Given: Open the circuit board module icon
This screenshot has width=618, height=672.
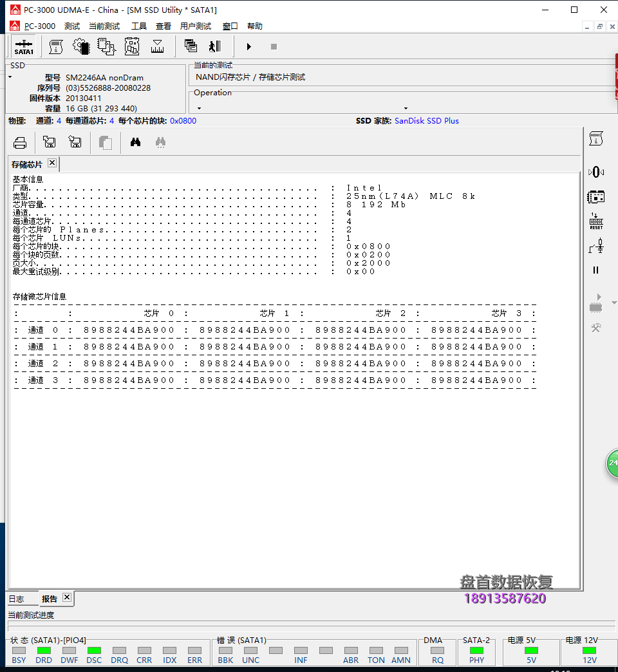Looking at the screenshot, I should pyautogui.click(x=132, y=47).
